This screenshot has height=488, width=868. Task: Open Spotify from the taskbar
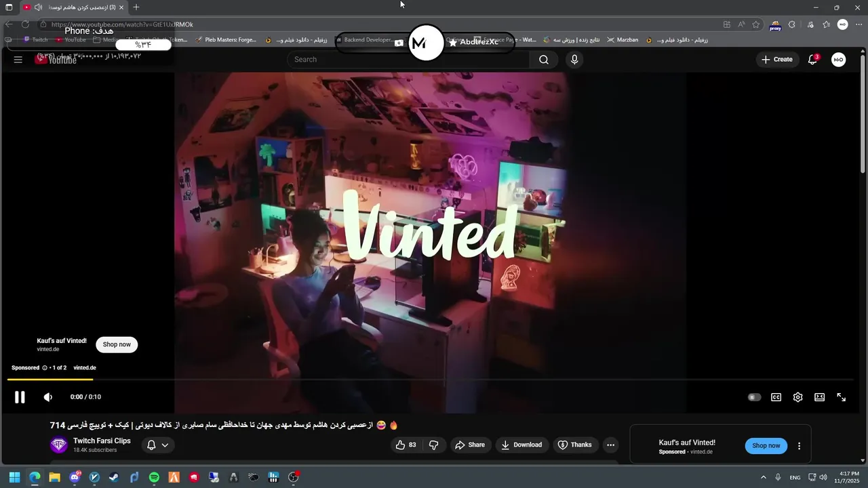pos(154,477)
